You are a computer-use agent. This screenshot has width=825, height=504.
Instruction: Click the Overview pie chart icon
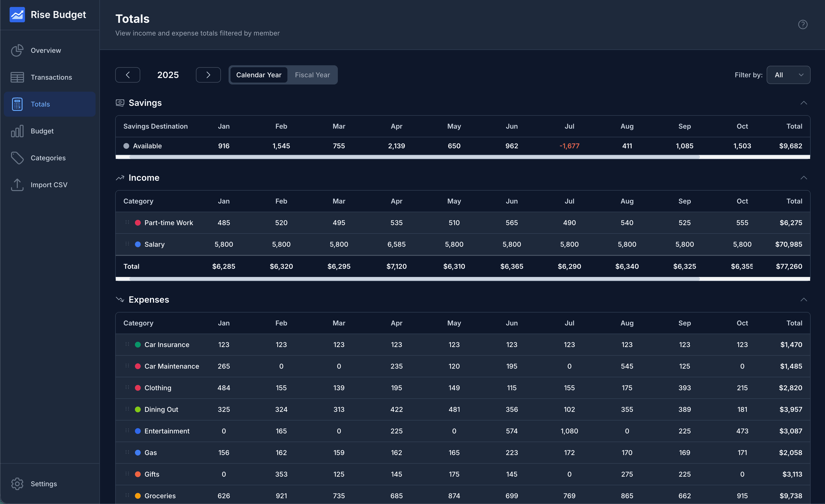click(17, 51)
